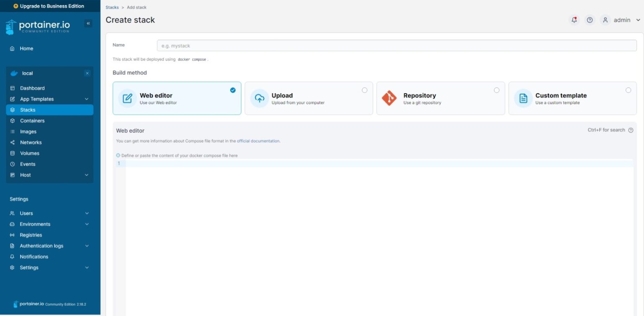Click the Upload cloud icon
Image resolution: width=644 pixels, height=316 pixels.
260,98
